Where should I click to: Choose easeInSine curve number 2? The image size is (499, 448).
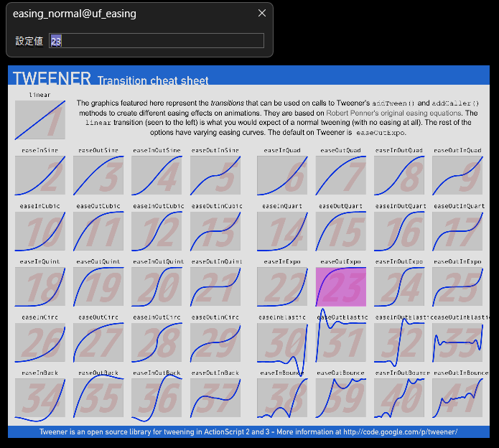click(39, 175)
